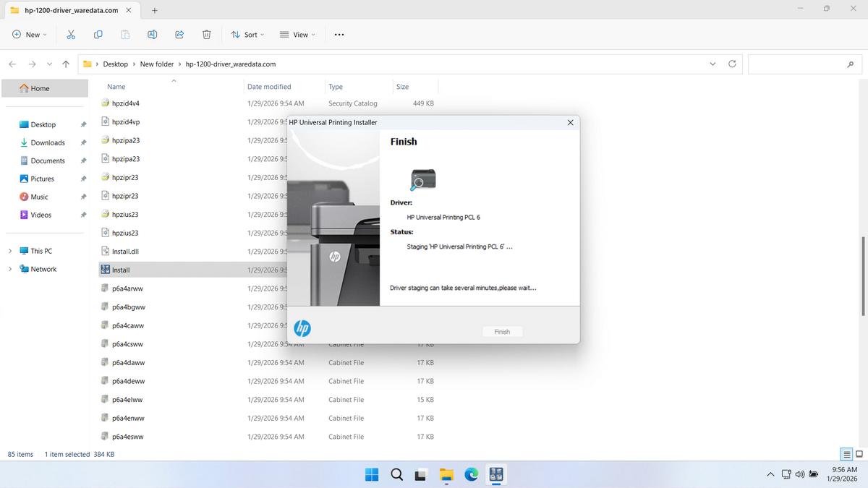Switch to details view in status bar
868x488 pixels.
846,454
